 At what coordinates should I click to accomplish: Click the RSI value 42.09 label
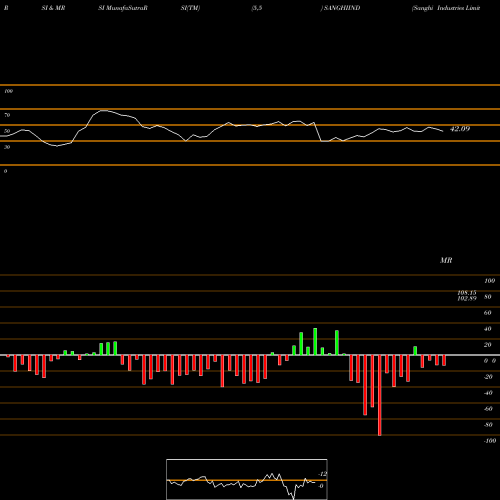460,129
